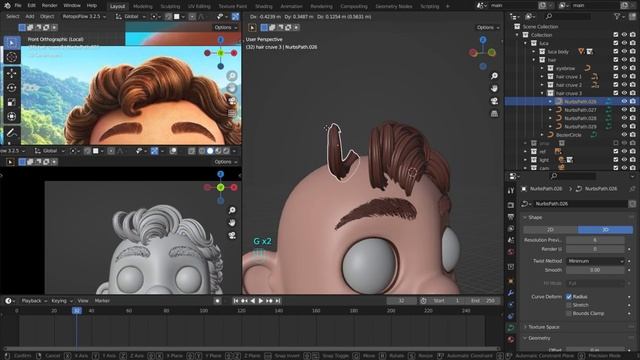Open the File menu
640x360 pixels.
pos(18,6)
